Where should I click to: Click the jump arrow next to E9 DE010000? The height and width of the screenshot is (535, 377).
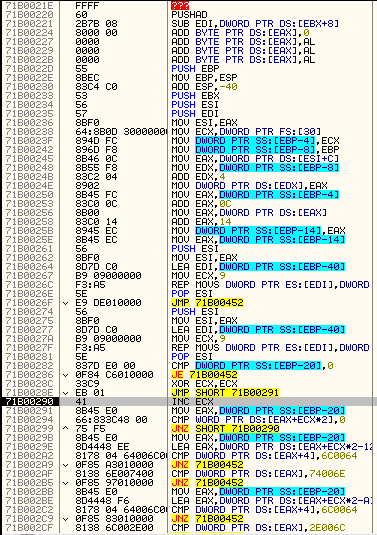(66, 303)
